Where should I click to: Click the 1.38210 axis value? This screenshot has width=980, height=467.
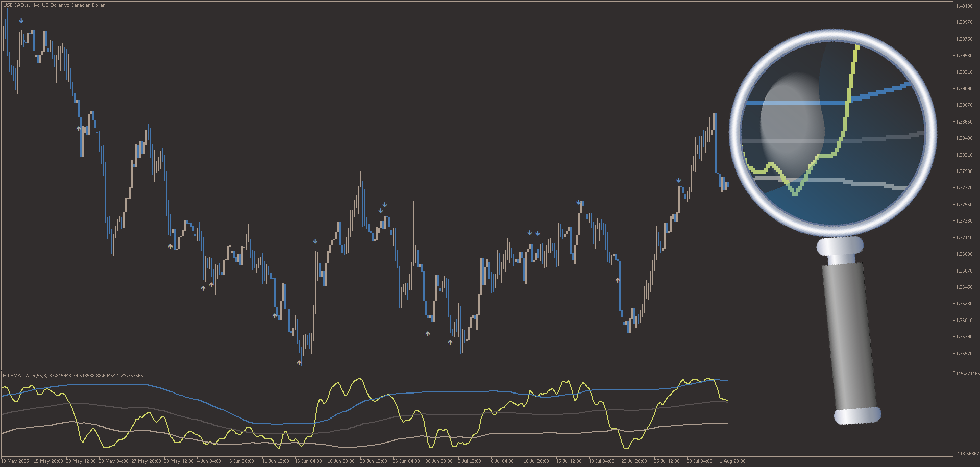click(964, 155)
